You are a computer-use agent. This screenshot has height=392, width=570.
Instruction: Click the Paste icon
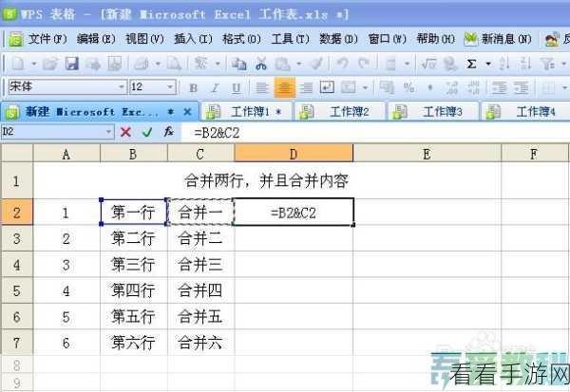283,64
